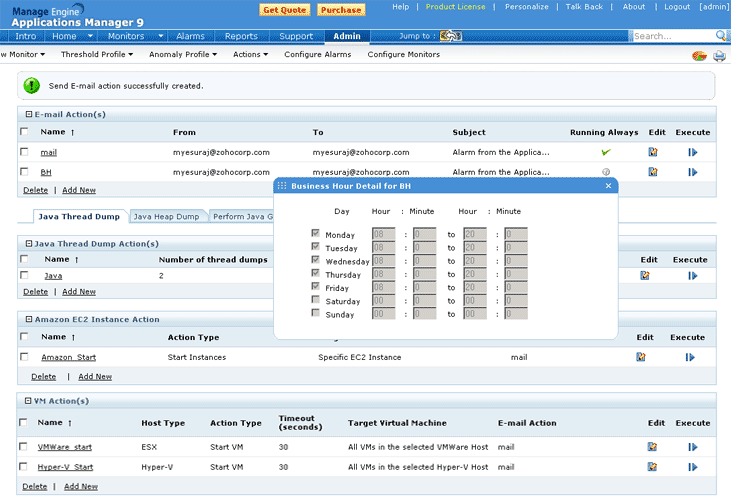Click Add New under VM Action(s)
Screen dimensions: 731x502
[x=80, y=486]
